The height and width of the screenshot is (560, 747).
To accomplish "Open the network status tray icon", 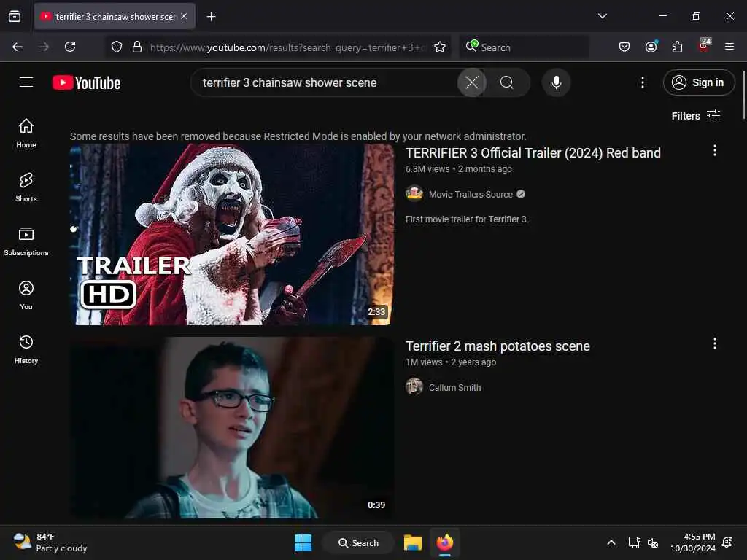I will pos(634,542).
